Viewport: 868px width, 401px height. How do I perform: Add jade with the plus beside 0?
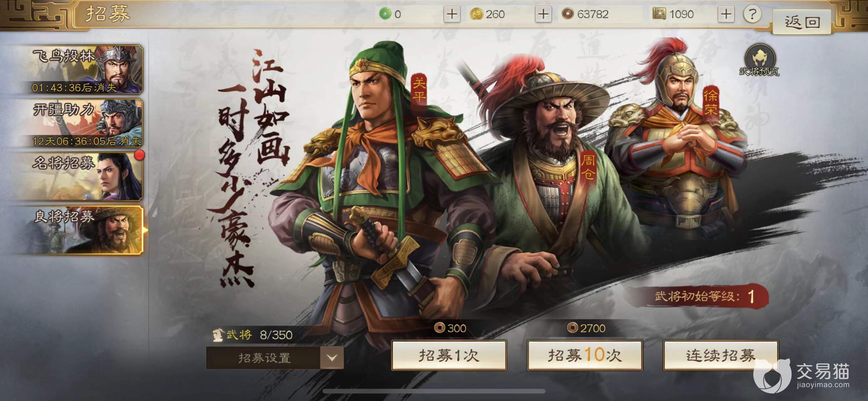pos(451,14)
